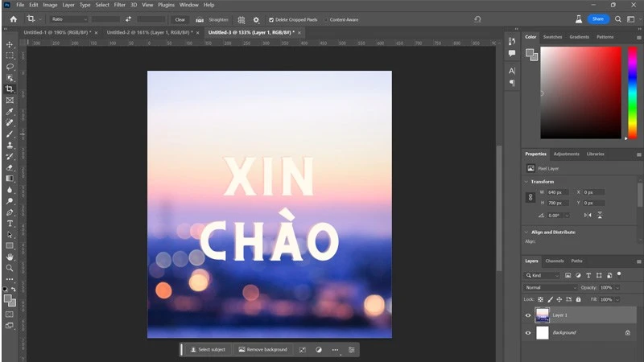Select the Zoom tool in toolbar

(x=10, y=268)
